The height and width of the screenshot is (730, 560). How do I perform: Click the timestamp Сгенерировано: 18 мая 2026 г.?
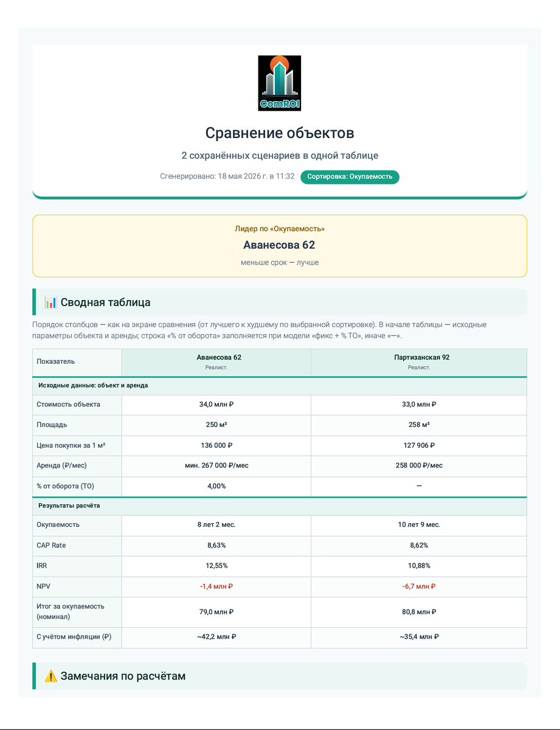click(x=227, y=176)
